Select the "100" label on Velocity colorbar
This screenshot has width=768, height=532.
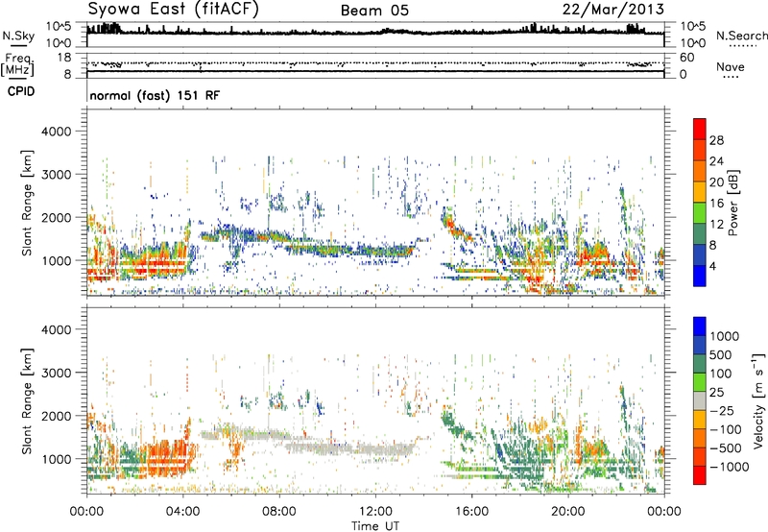(x=721, y=374)
